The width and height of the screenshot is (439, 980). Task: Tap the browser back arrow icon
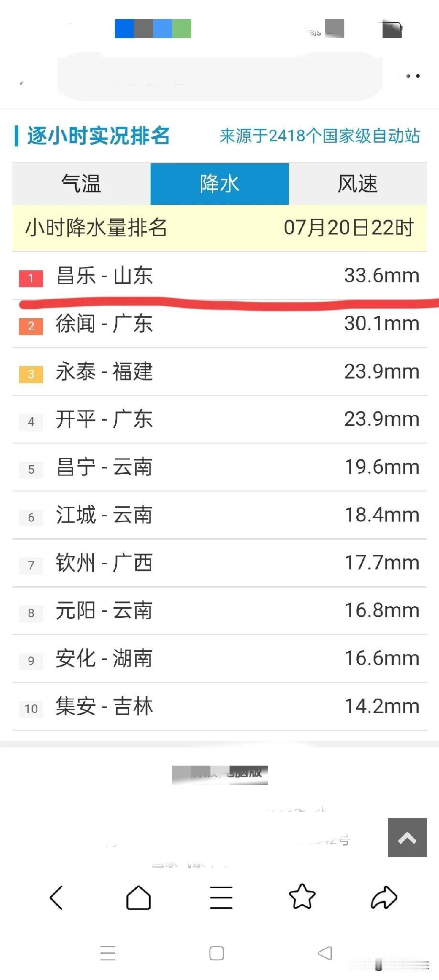(56, 897)
